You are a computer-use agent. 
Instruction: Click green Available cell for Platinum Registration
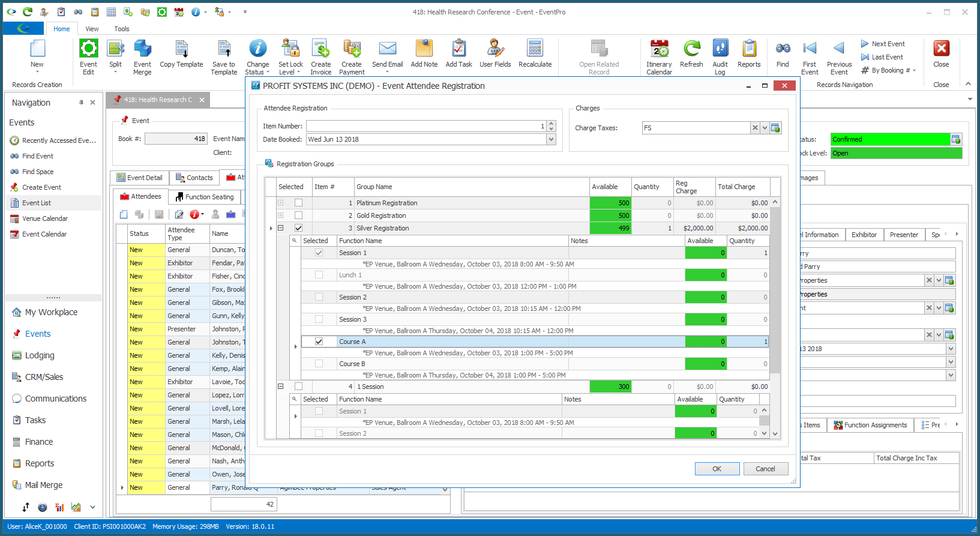pos(610,203)
